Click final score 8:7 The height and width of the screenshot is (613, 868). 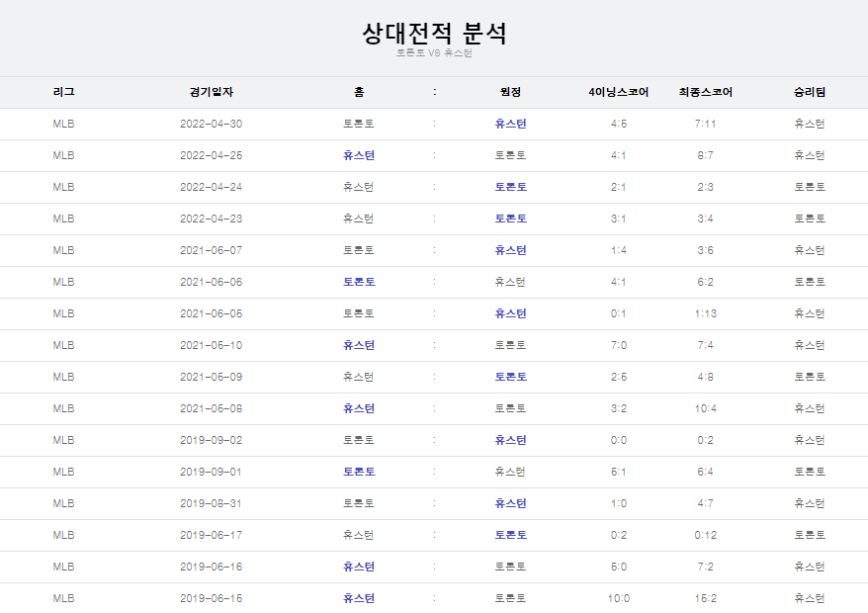705,155
